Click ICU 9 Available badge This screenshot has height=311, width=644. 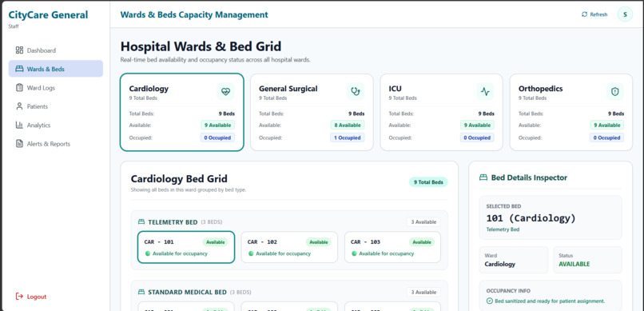click(477, 125)
